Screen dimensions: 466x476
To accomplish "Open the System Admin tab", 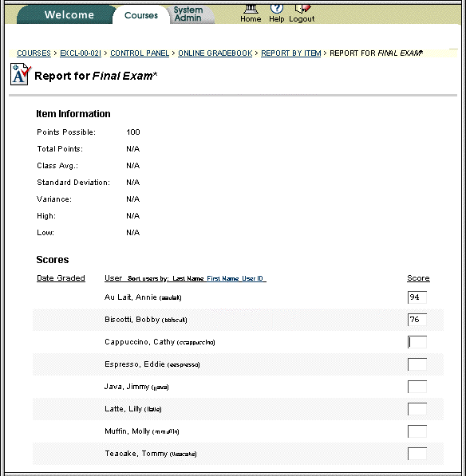I will coord(188,14).
